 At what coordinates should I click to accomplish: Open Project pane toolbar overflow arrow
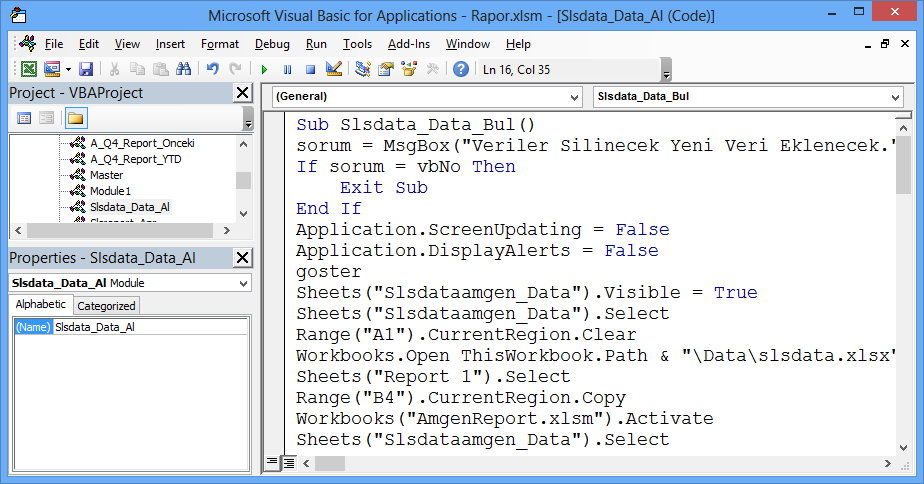(248, 119)
